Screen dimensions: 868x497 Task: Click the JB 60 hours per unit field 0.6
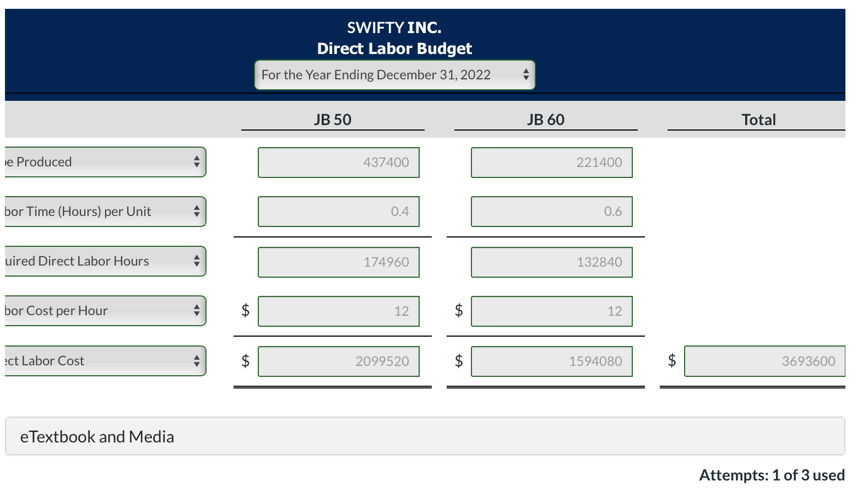tap(552, 212)
